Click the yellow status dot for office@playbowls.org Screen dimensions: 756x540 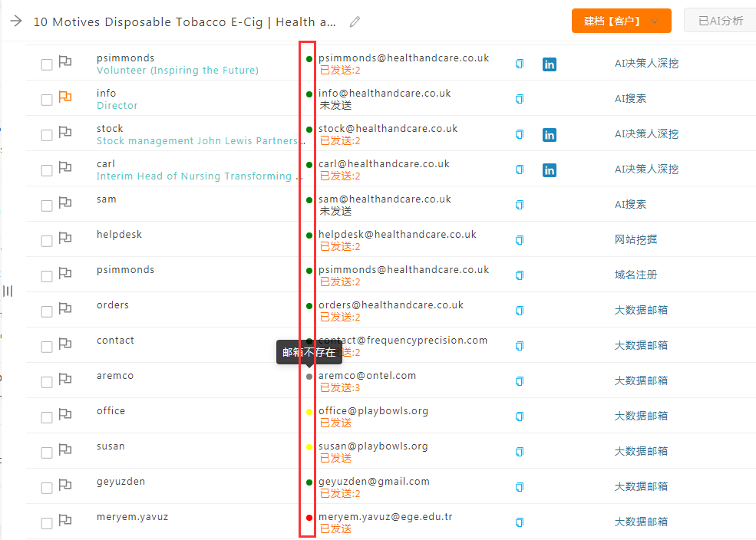(x=309, y=412)
